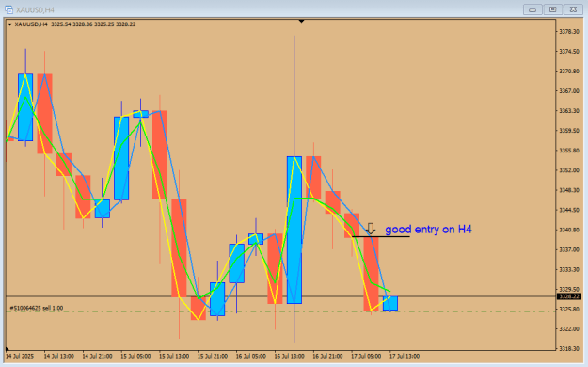The width and height of the screenshot is (588, 367).
Task: Click time axis label '17 Jul 05:00'
Action: point(366,356)
